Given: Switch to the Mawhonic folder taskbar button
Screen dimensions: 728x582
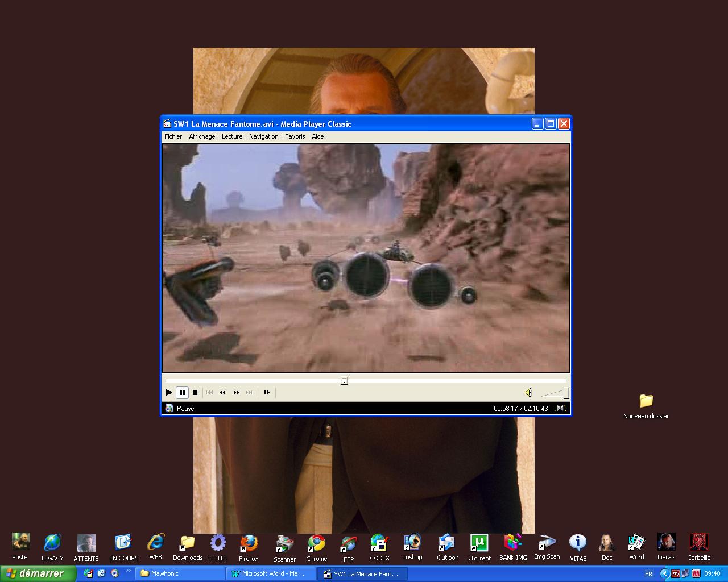Looking at the screenshot, I should click(x=180, y=573).
